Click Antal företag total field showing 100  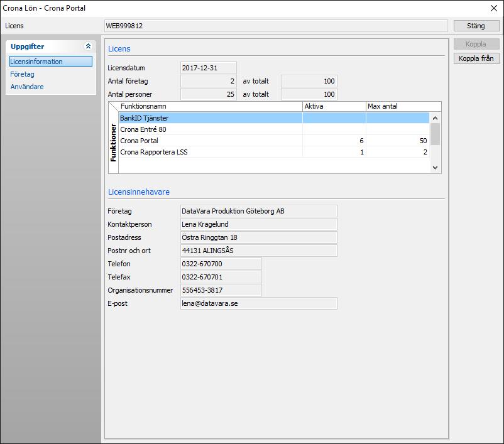pyautogui.click(x=309, y=81)
